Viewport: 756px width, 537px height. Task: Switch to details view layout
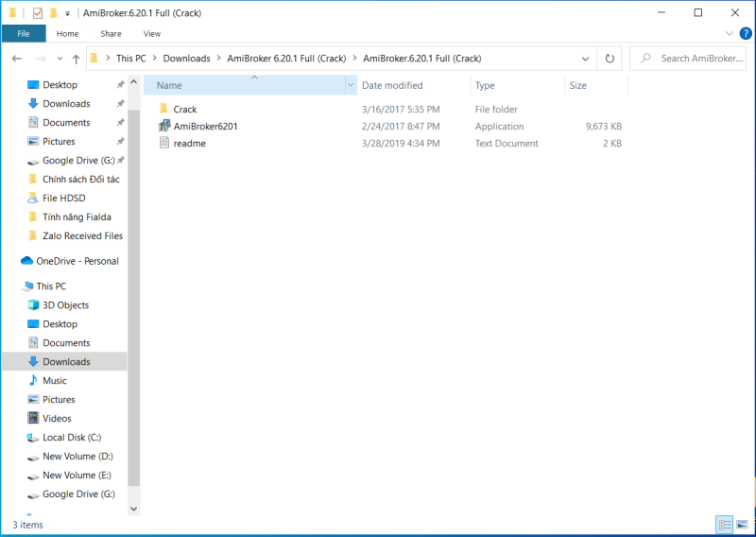click(725, 524)
